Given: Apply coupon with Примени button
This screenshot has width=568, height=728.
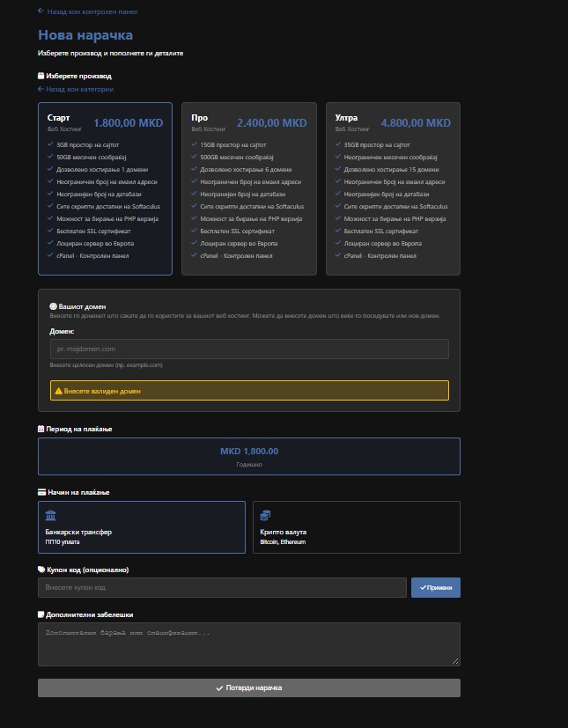Looking at the screenshot, I should (436, 587).
